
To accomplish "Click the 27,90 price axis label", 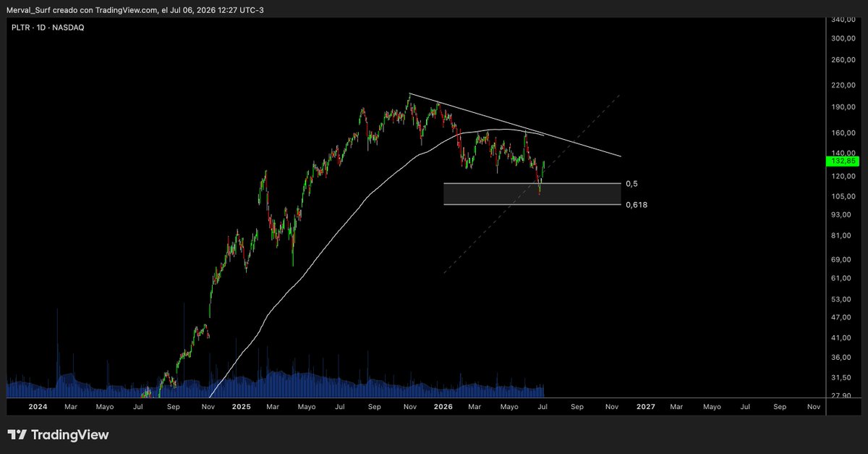I will click(x=841, y=396).
